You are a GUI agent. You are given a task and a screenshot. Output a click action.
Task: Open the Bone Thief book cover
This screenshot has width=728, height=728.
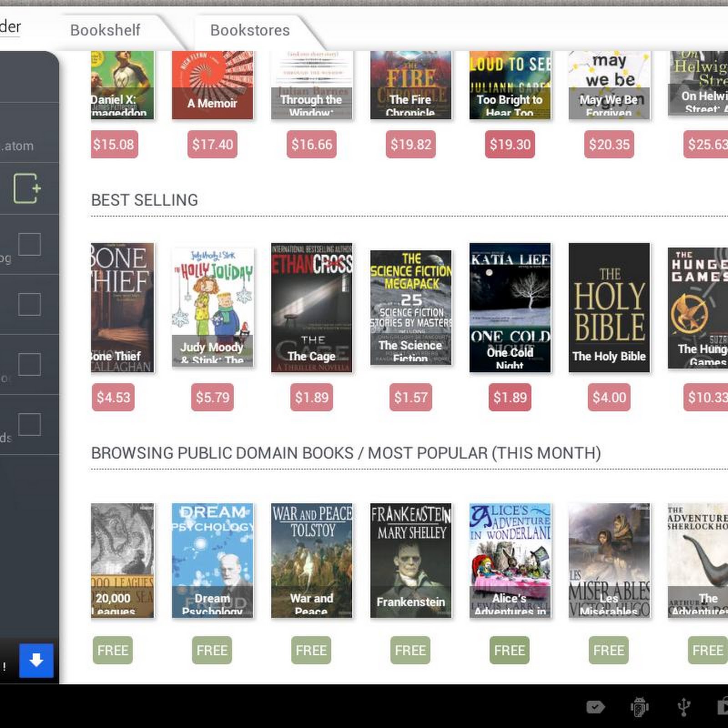point(122,308)
